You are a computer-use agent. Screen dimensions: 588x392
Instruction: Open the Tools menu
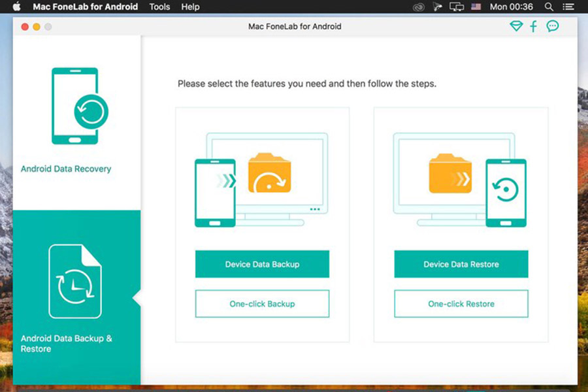point(159,7)
